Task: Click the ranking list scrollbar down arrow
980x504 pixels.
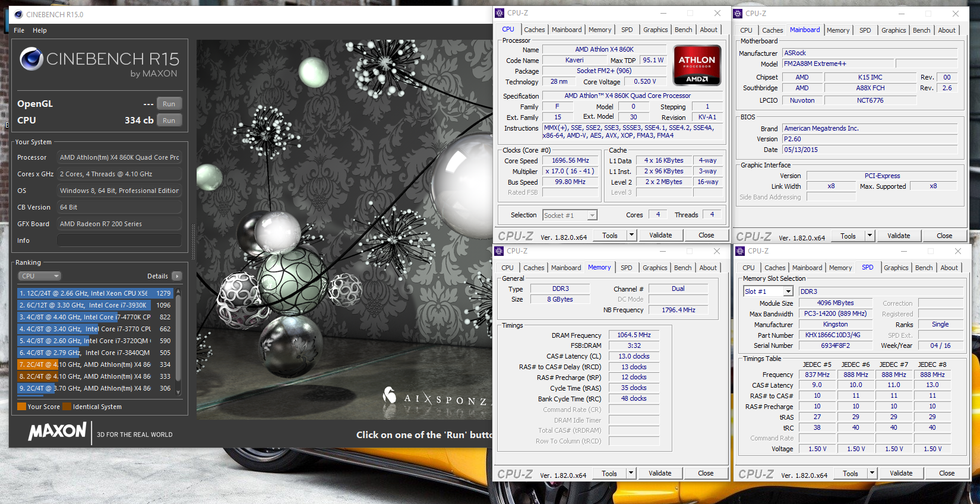Action: tap(178, 392)
